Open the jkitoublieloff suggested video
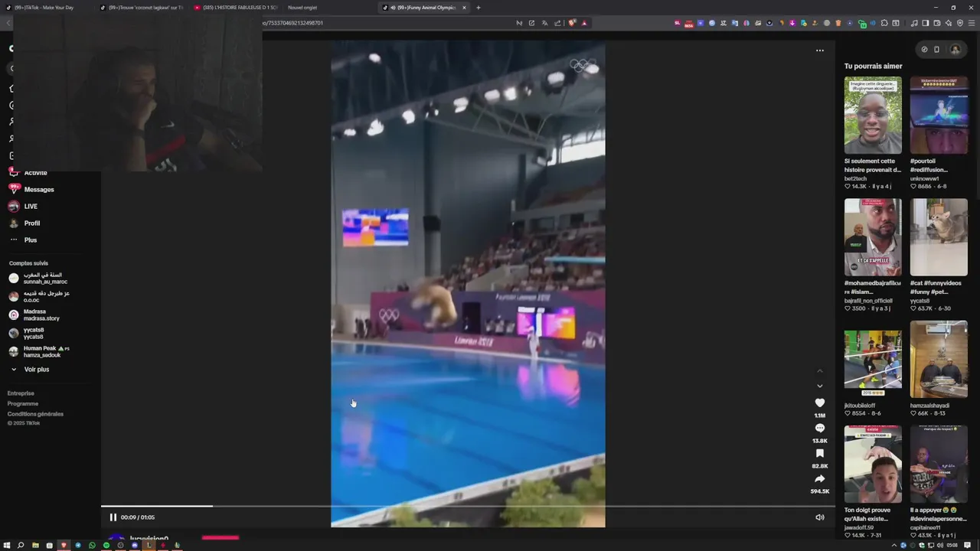The height and width of the screenshot is (551, 980). [x=873, y=360]
